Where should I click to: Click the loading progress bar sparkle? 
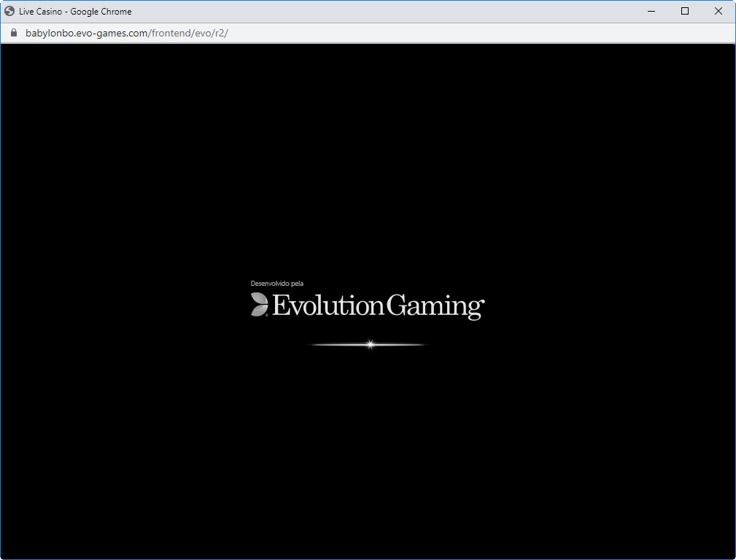tap(370, 345)
